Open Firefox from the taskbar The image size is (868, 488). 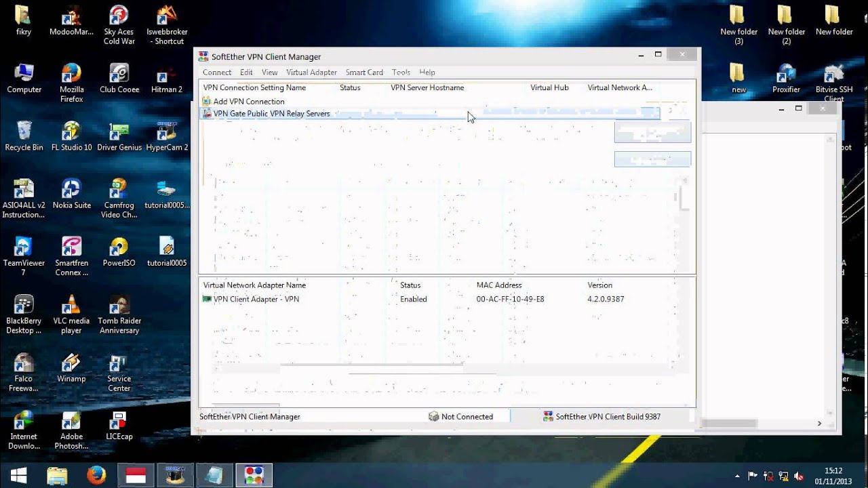96,476
